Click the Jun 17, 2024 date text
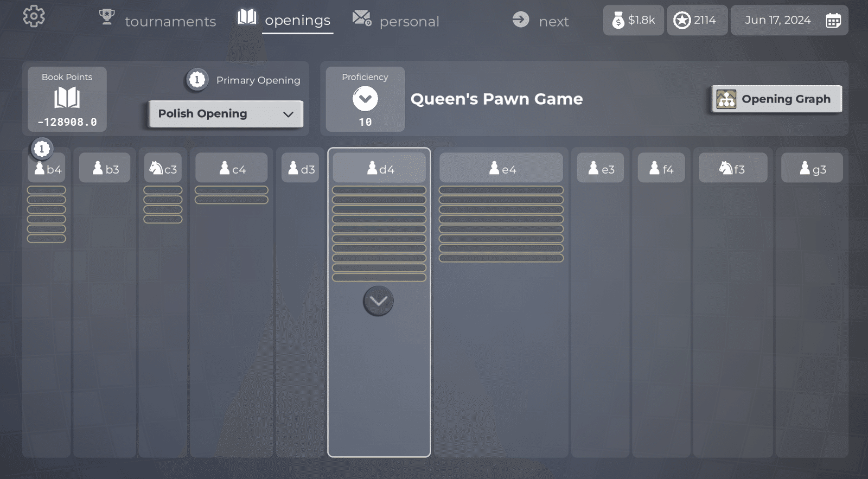The width and height of the screenshot is (868, 479). 778,20
